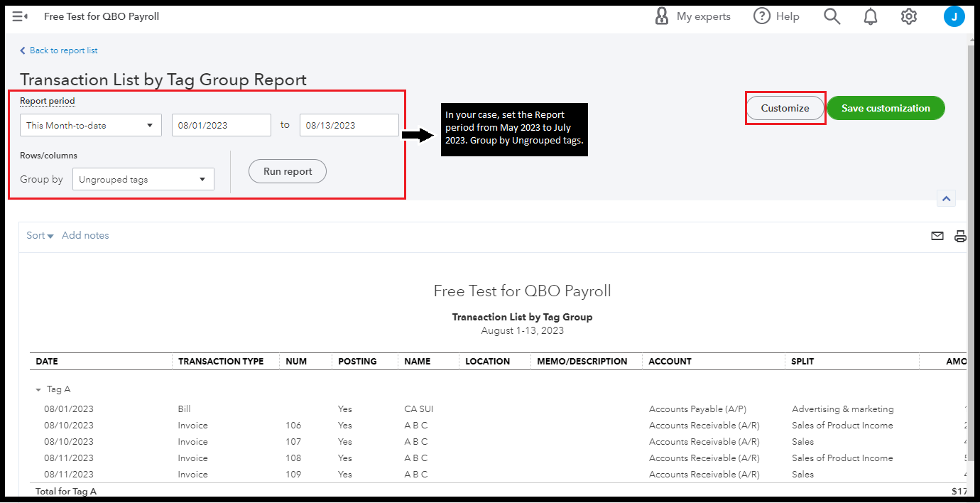
Task: Click the search magnifier icon
Action: (x=832, y=16)
